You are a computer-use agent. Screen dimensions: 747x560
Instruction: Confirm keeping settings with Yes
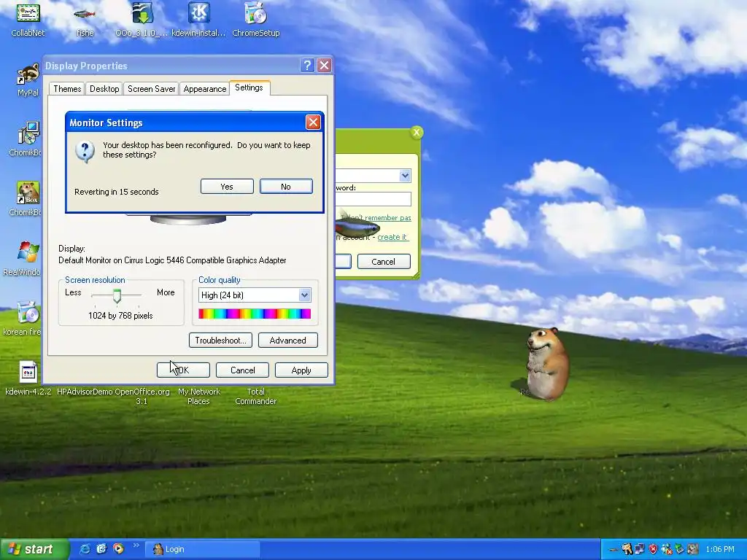(227, 187)
